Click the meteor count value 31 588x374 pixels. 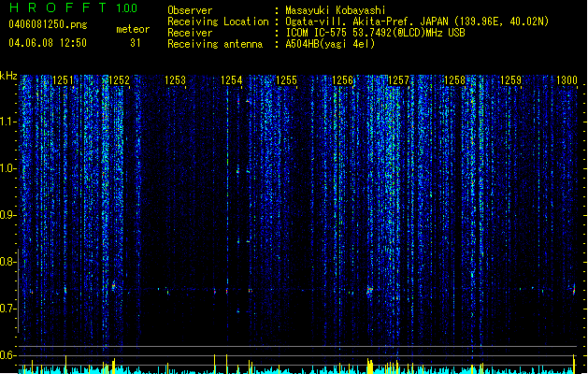click(x=136, y=43)
